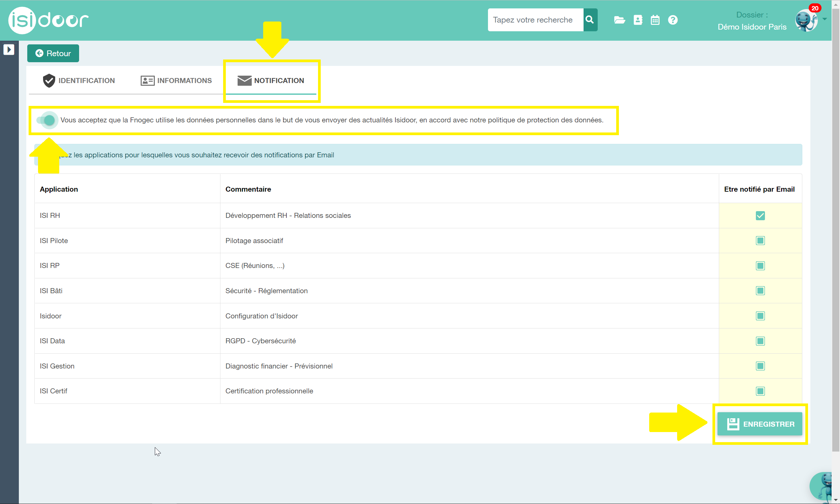This screenshot has width=840, height=504.
Task: Switch to the IDENTIFICATION tab
Action: pyautogui.click(x=79, y=80)
